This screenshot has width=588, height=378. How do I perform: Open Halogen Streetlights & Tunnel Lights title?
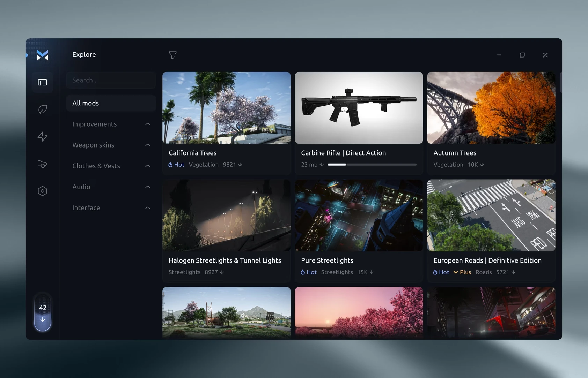click(x=225, y=260)
